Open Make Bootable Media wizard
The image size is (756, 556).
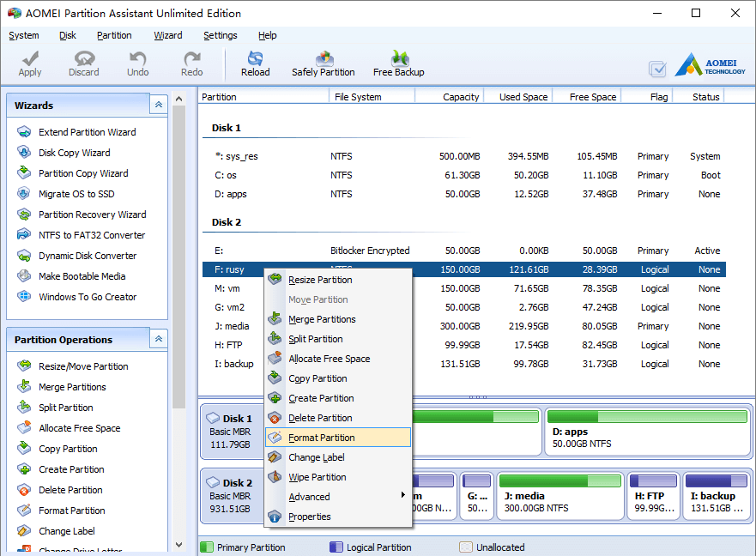tap(71, 276)
